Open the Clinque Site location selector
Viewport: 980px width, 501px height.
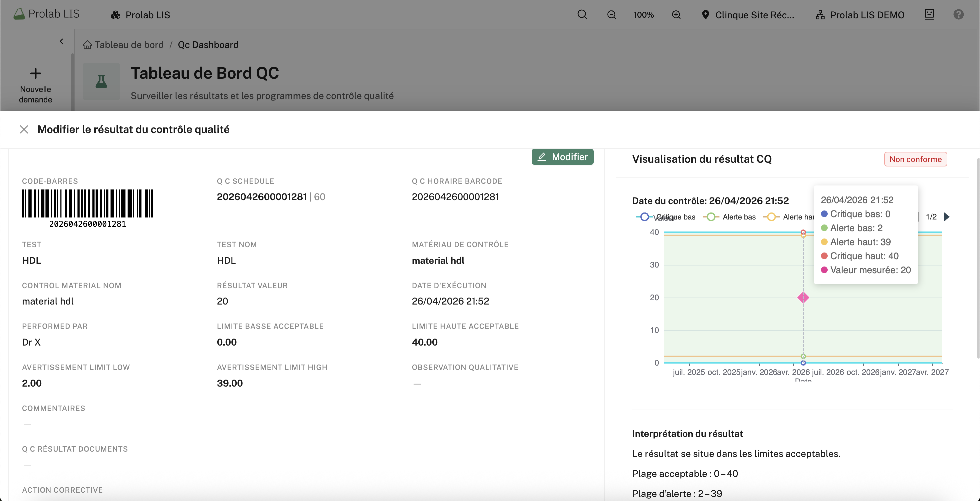(x=748, y=15)
